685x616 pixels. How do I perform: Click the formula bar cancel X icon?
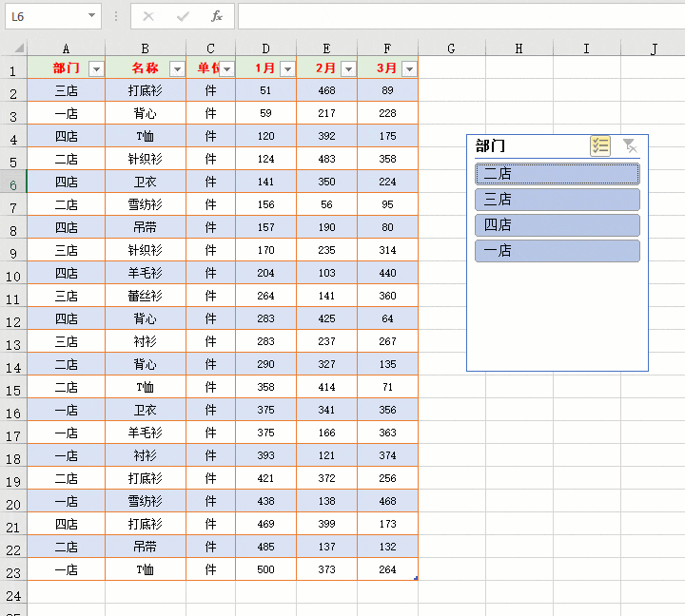coord(147,16)
